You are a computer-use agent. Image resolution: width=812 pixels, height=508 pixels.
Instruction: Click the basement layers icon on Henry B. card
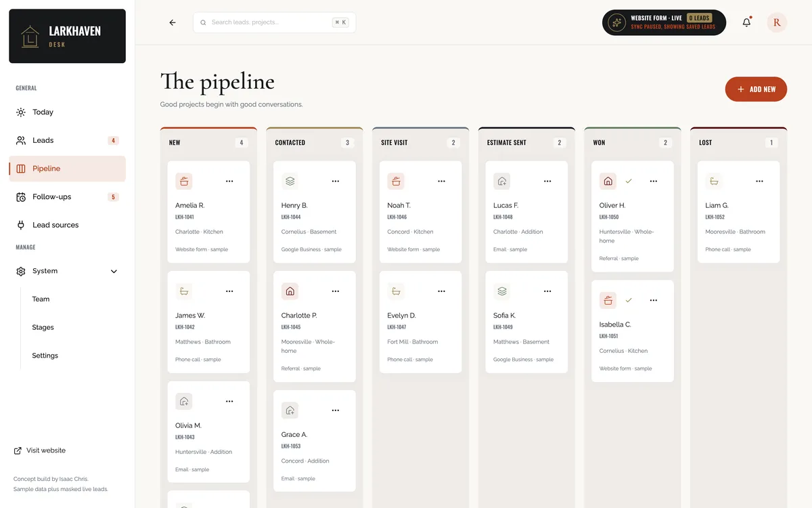pos(290,181)
